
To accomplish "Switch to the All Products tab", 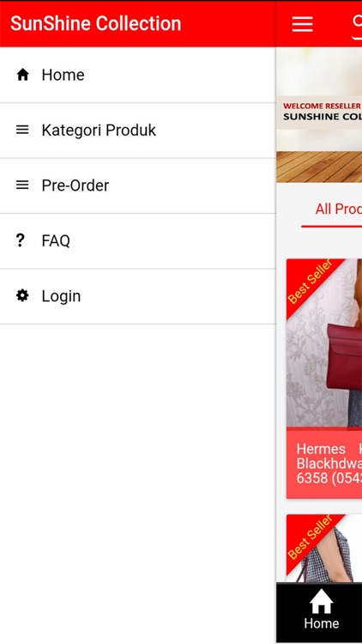I will pyautogui.click(x=338, y=209).
